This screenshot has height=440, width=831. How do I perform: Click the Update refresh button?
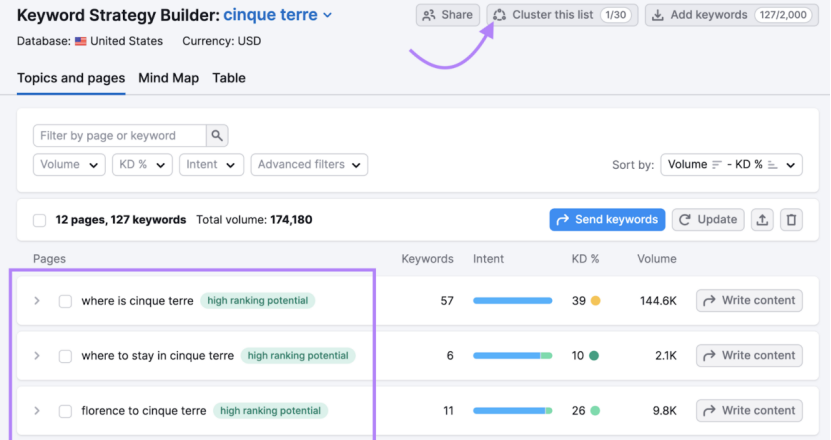click(x=709, y=220)
